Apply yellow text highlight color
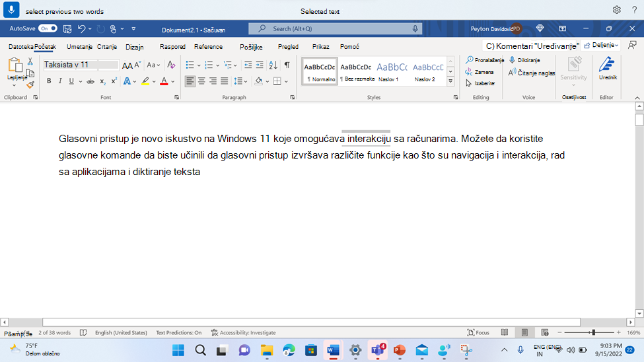Viewport: 644px width, 362px height. point(145,81)
